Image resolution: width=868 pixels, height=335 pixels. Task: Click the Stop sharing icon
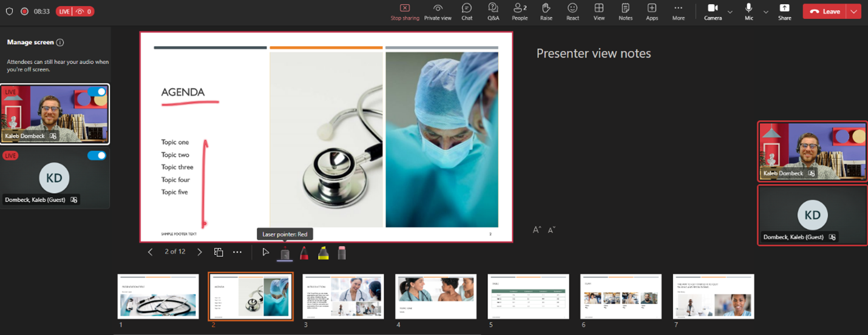[x=405, y=8]
